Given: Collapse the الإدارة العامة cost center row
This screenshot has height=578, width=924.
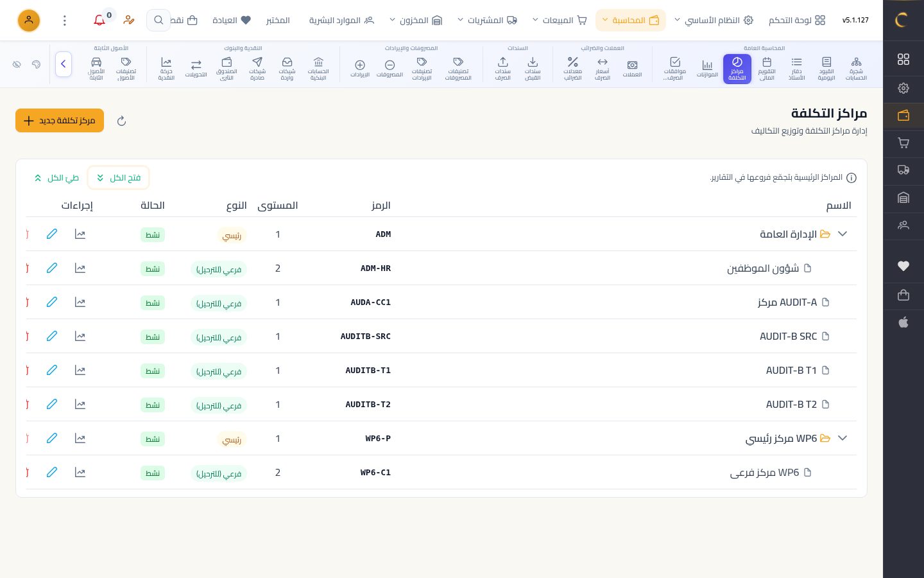Looking at the screenshot, I should (843, 234).
